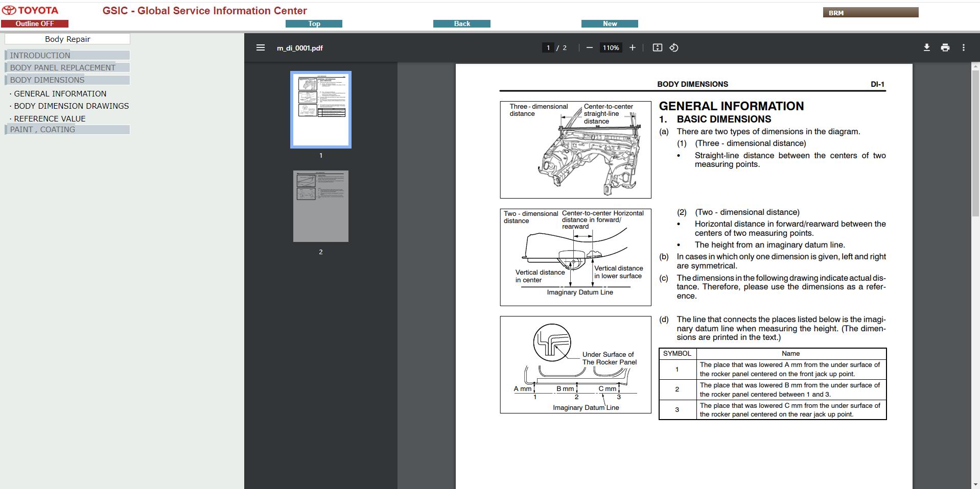
Task: Expand the INTRODUCTION section
Action: 67,55
